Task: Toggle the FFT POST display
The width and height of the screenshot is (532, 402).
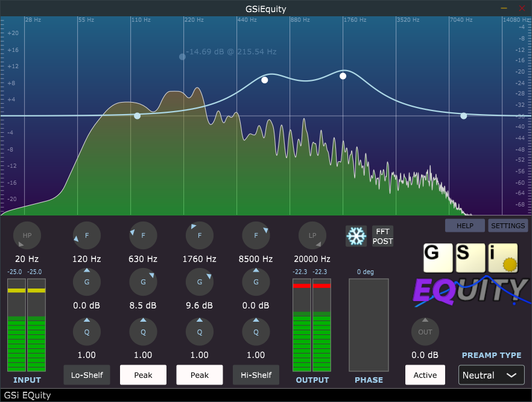Action: pyautogui.click(x=382, y=237)
